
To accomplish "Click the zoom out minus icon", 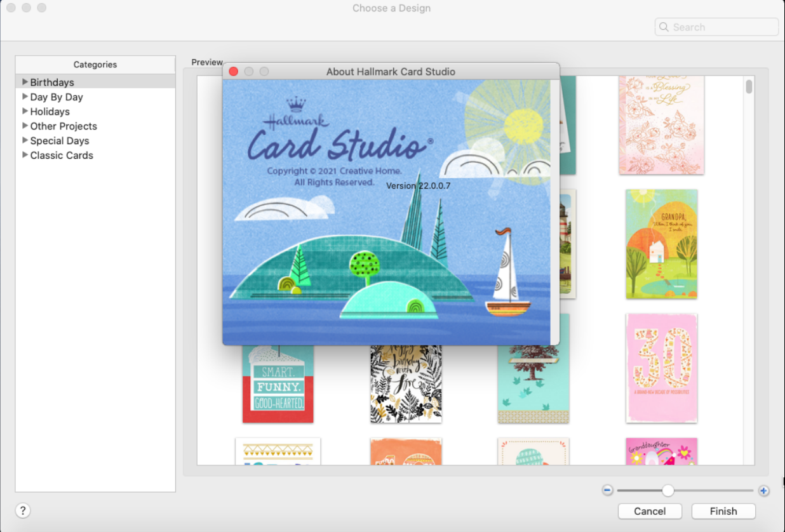I will click(x=608, y=490).
